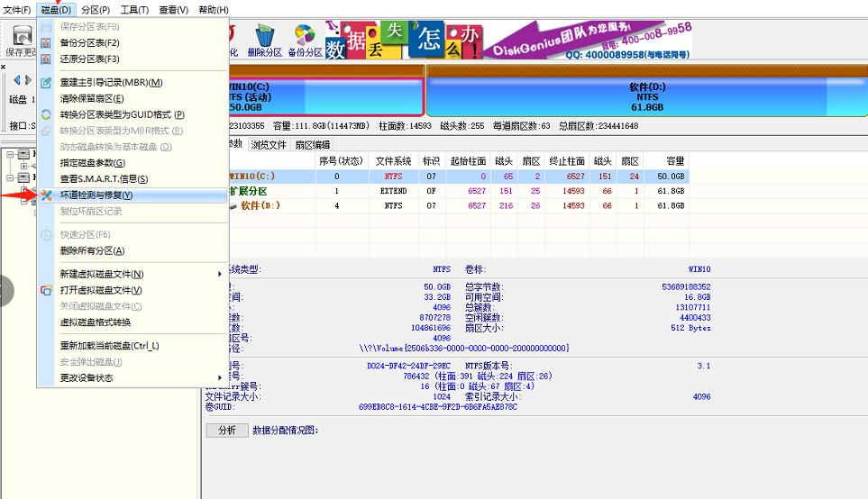Switch to the 浏览文件 tab
The width and height of the screenshot is (868, 499).
269,145
